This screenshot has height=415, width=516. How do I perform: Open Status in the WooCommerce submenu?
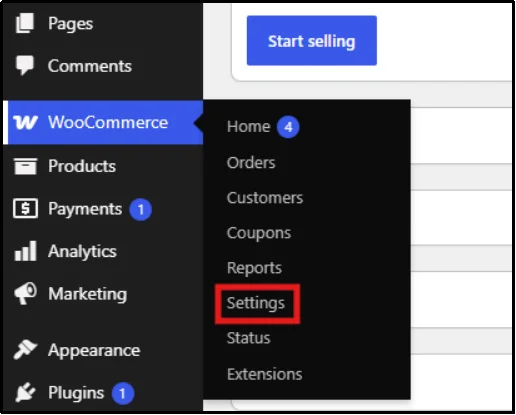(x=248, y=338)
